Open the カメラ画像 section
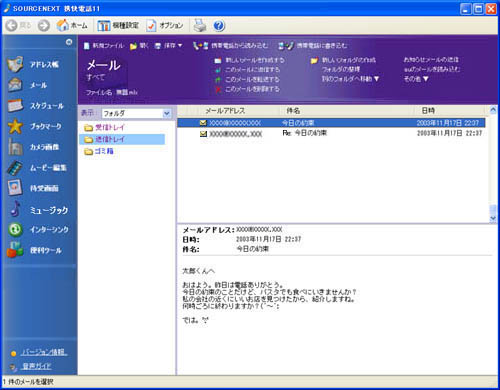Viewport: 500px width, 390px height. tap(33, 147)
